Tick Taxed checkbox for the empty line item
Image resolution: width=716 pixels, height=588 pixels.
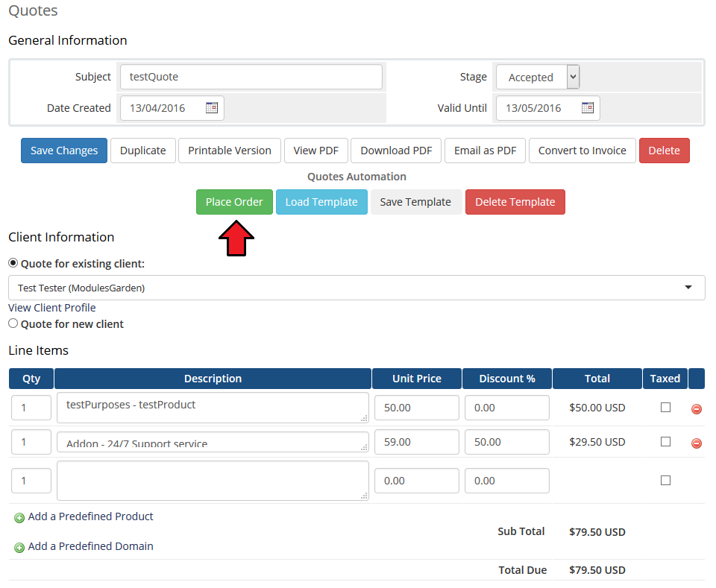point(665,480)
